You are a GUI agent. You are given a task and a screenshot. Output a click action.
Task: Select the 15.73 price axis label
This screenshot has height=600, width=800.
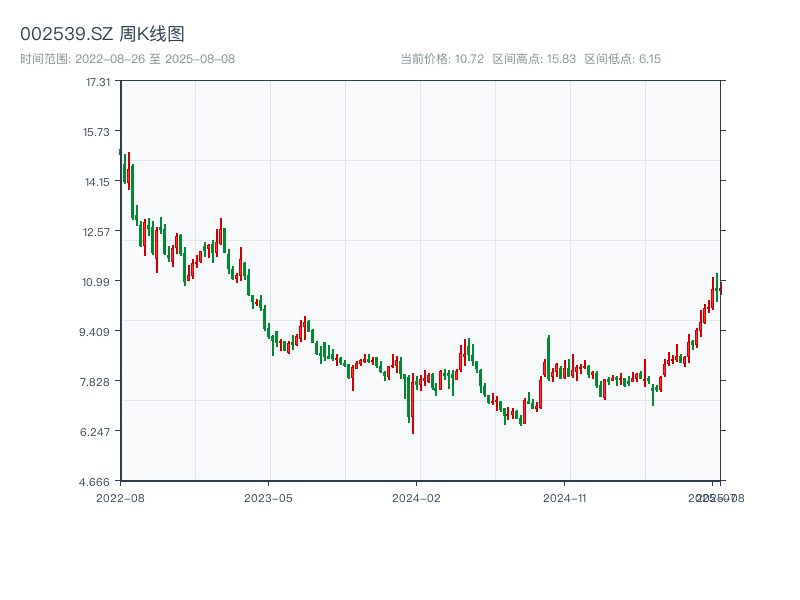(98, 132)
